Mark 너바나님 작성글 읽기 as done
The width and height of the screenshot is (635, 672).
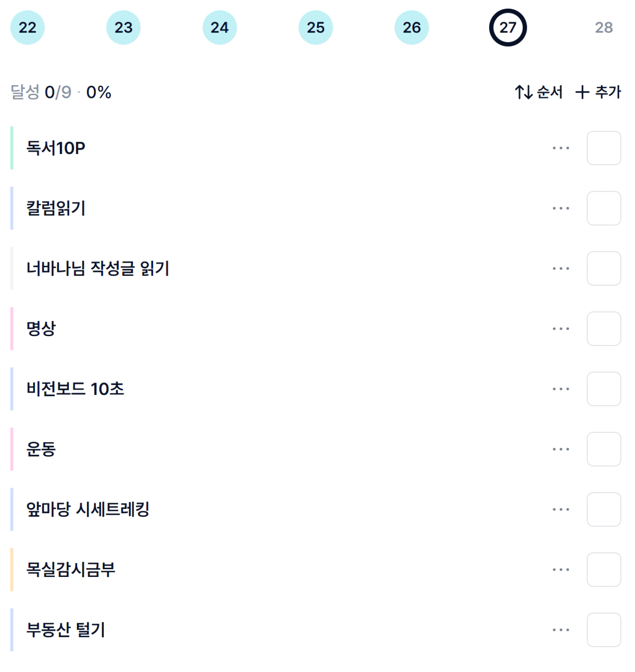[x=604, y=269]
